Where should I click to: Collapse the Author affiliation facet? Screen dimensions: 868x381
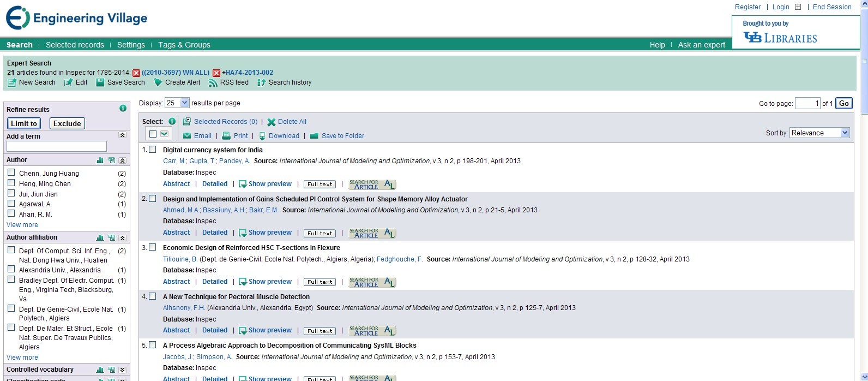coord(123,238)
